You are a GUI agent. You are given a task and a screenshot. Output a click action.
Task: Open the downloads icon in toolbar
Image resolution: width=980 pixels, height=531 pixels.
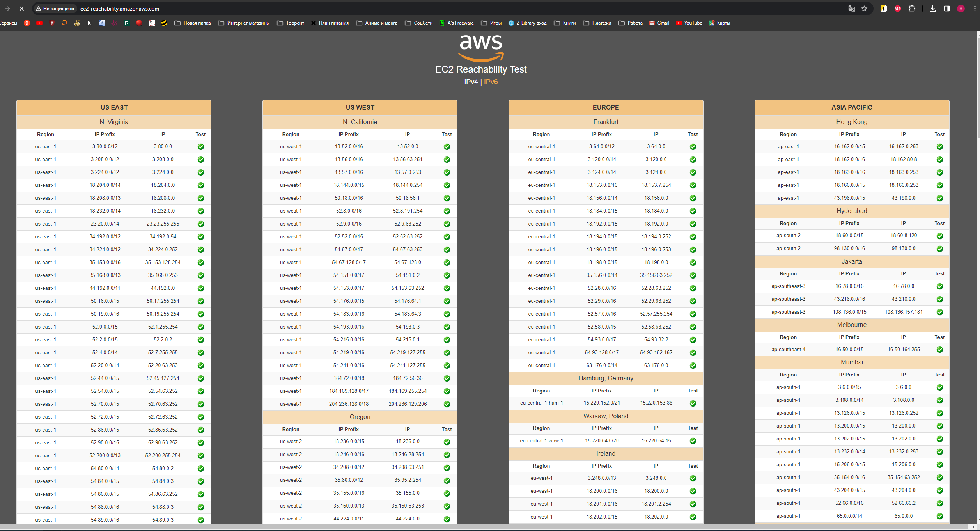pyautogui.click(x=932, y=9)
